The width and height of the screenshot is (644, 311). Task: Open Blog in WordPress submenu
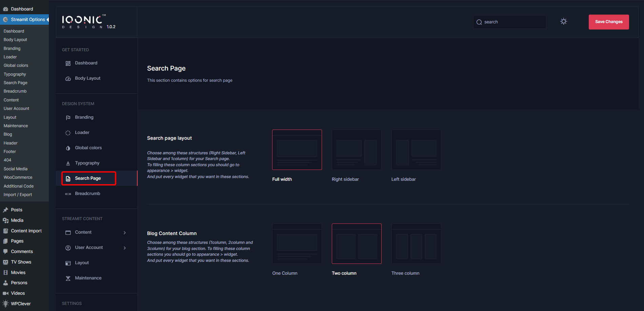pyautogui.click(x=8, y=134)
